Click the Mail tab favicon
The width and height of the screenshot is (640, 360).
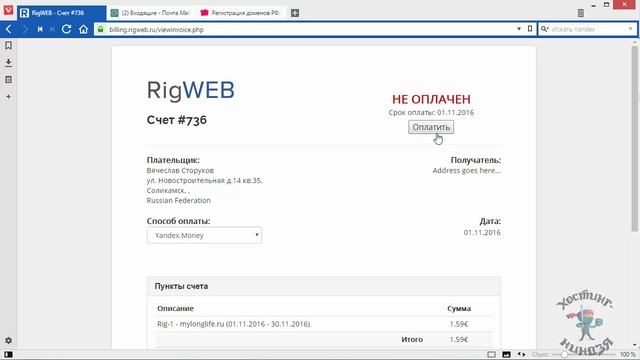tap(115, 13)
